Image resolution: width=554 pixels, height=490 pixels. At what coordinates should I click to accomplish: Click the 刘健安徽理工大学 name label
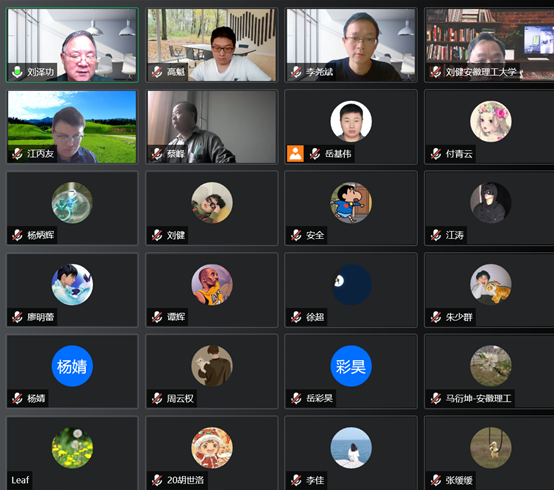pos(481,72)
